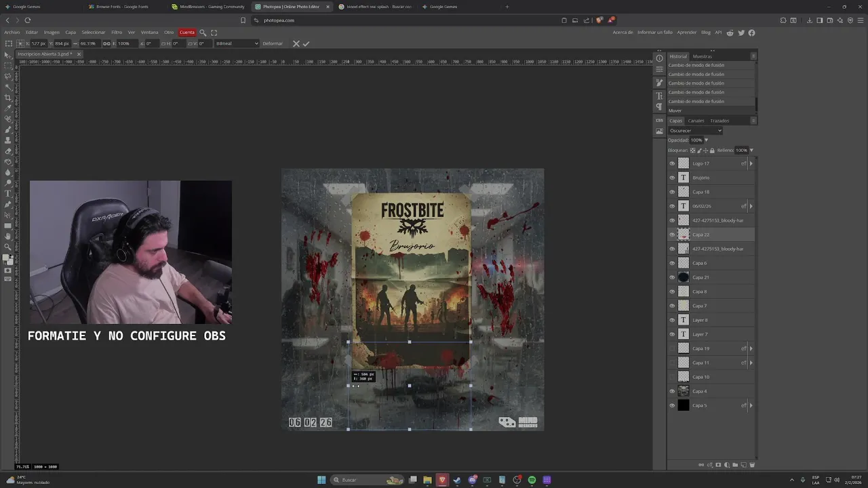
Task: Expand effects of Capa 11 layer
Action: coord(751,363)
